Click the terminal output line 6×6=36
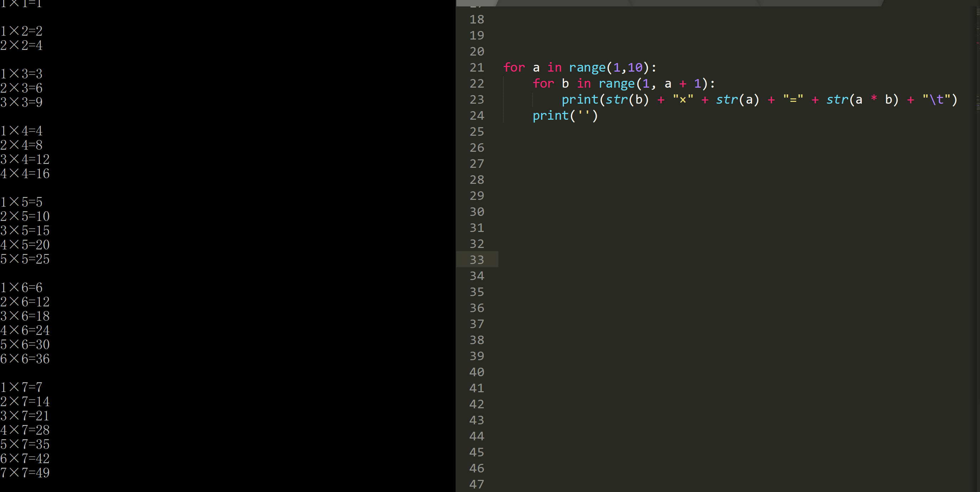The image size is (980, 492). point(25,358)
